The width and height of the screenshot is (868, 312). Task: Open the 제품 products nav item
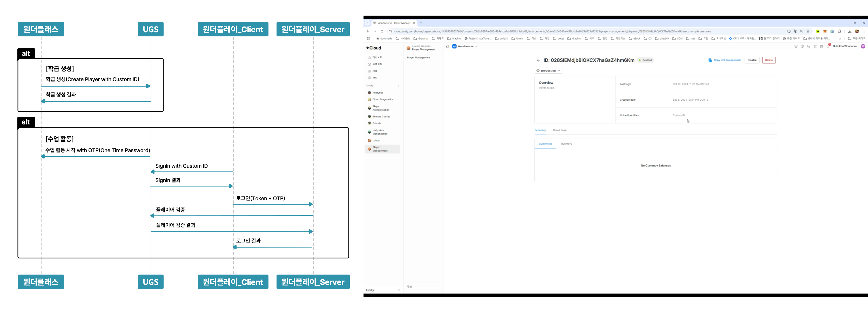(x=373, y=71)
